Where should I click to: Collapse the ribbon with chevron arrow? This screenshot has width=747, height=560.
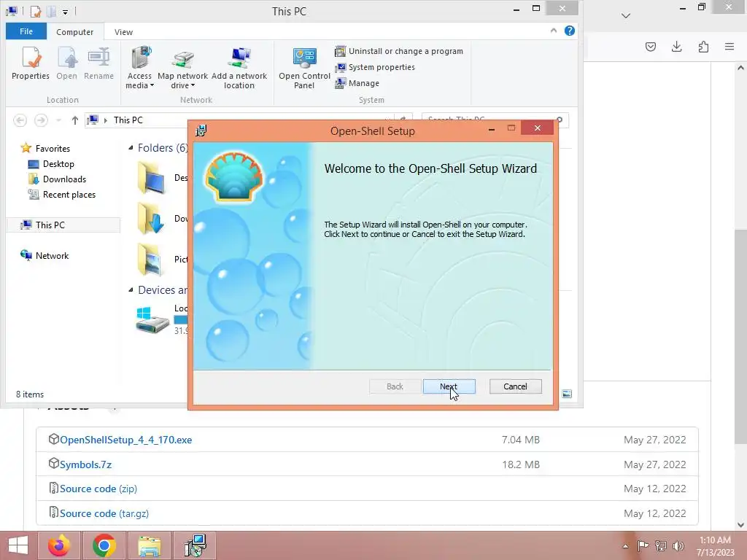(x=553, y=31)
